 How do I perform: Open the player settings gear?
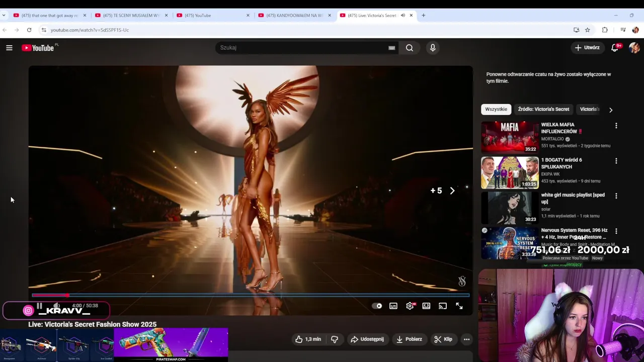[410, 306]
